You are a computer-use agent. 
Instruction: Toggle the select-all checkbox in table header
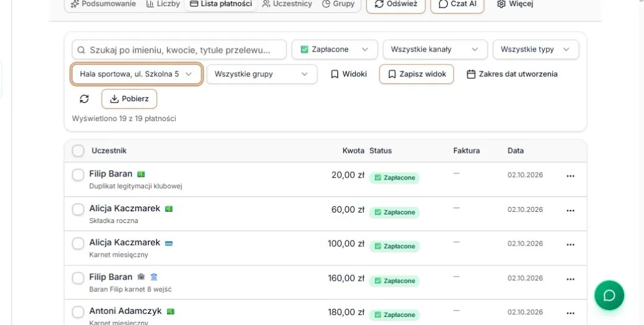pos(78,151)
